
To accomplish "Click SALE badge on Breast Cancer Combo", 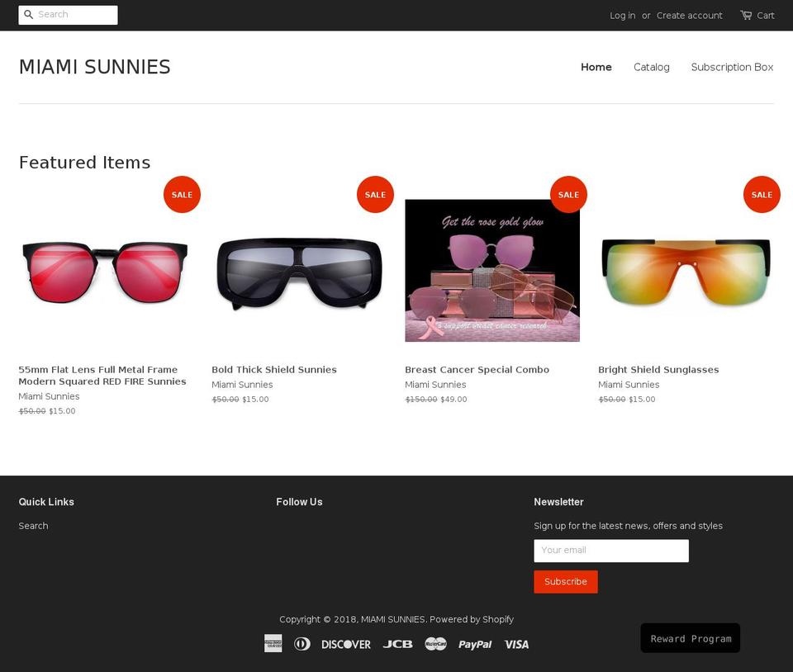I will click(568, 195).
